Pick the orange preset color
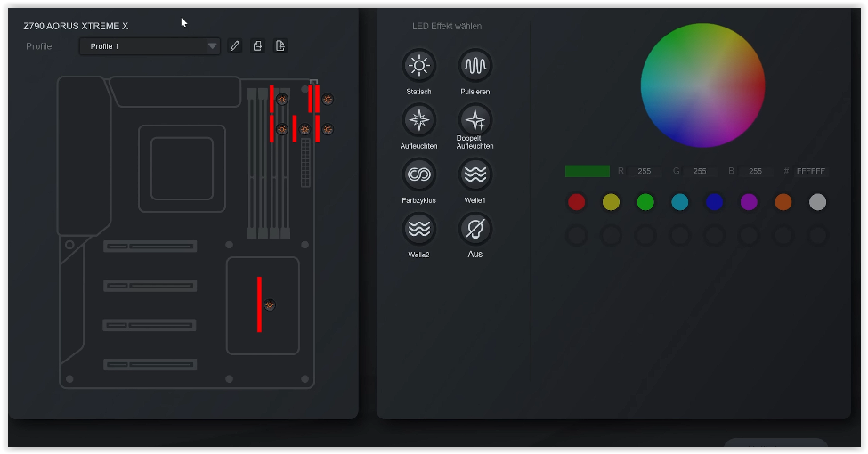Image resolution: width=868 pixels, height=454 pixels. (x=783, y=202)
